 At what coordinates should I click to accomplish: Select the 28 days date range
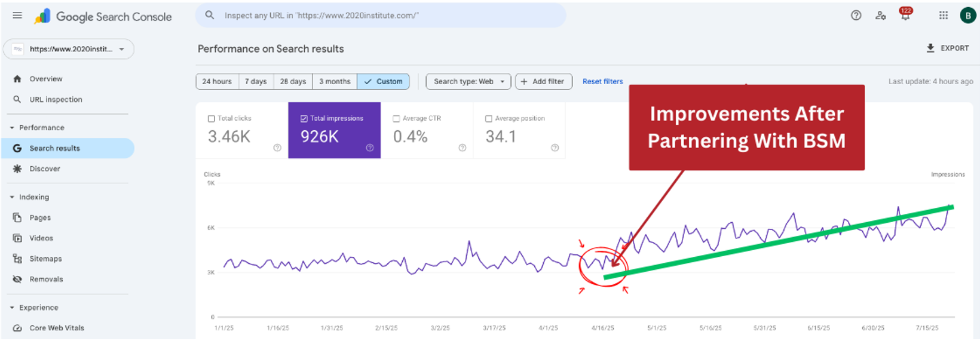[x=293, y=81]
